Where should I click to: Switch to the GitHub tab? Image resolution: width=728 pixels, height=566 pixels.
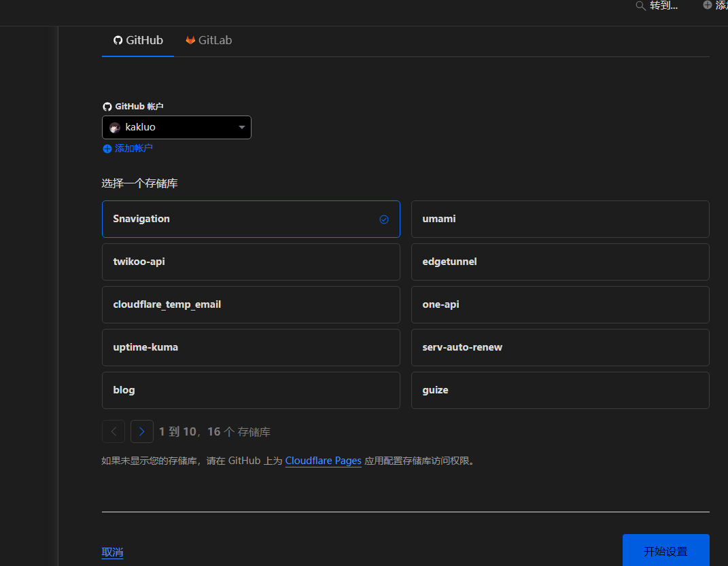click(x=138, y=40)
